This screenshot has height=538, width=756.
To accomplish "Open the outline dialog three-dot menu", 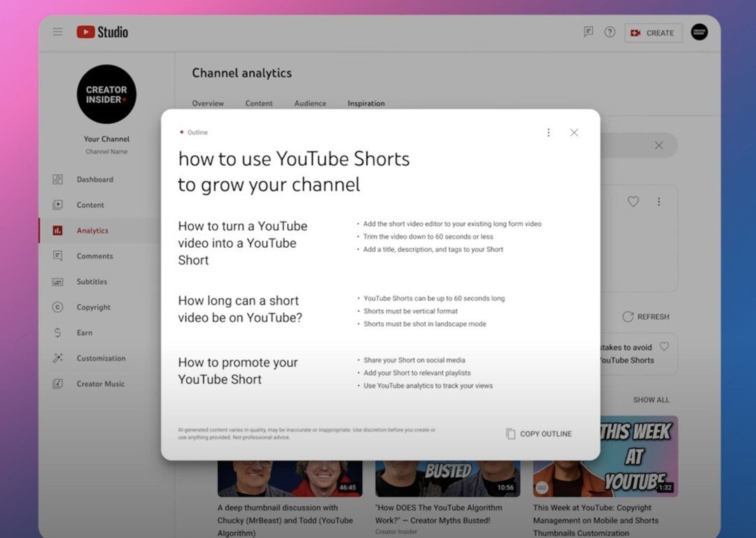I will click(x=549, y=132).
